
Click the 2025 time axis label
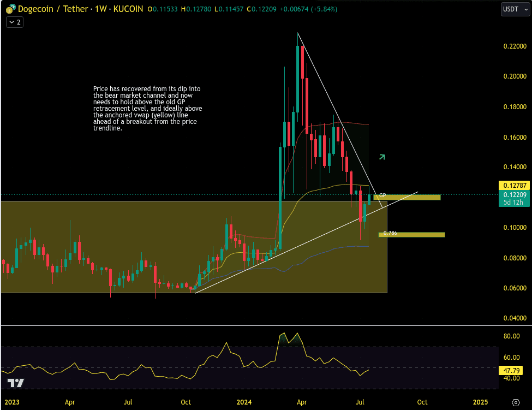[x=480, y=402]
